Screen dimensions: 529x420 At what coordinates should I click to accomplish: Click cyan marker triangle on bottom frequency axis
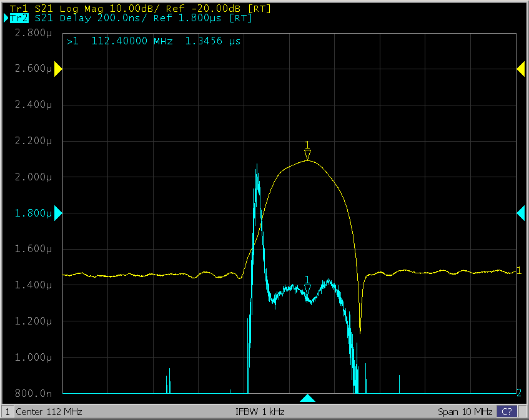click(x=307, y=398)
